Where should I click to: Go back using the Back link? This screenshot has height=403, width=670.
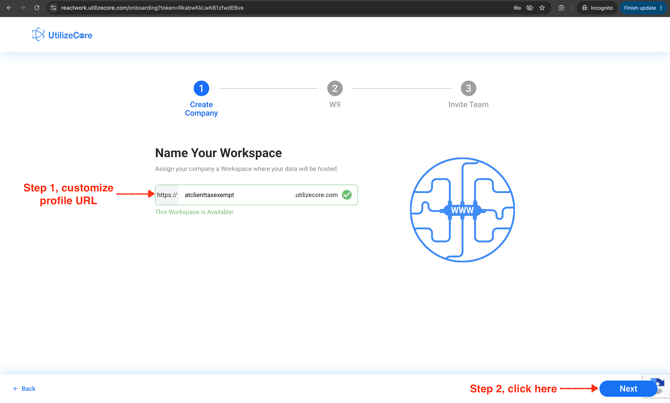(x=24, y=388)
